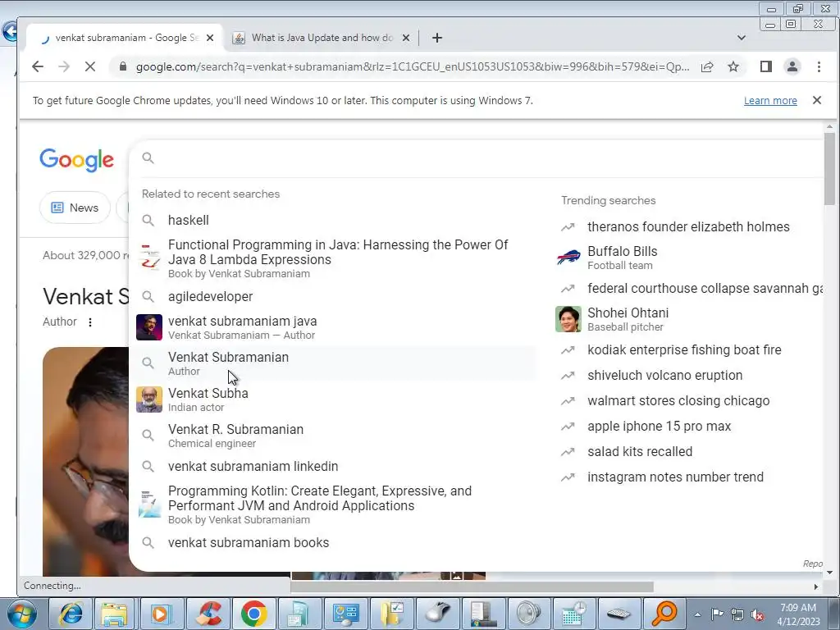The width and height of the screenshot is (840, 630).
Task: Open On-Screen Keyboard taskbar icon
Action: [618, 614]
